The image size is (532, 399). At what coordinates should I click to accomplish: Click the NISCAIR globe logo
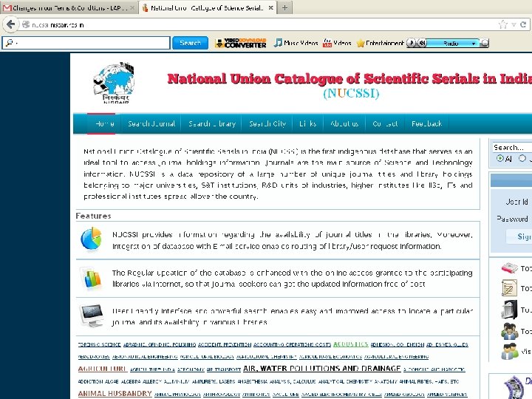click(114, 83)
